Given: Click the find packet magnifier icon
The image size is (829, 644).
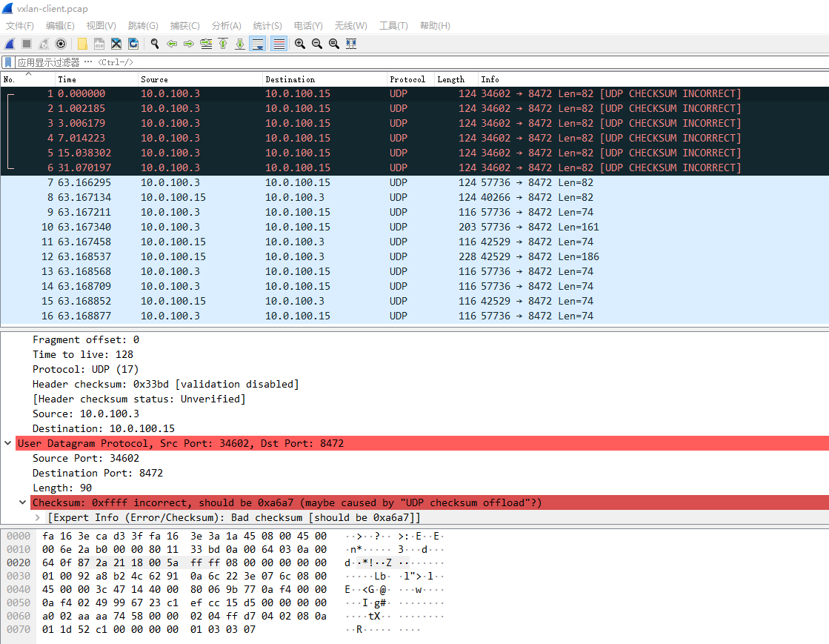Looking at the screenshot, I should [x=155, y=44].
